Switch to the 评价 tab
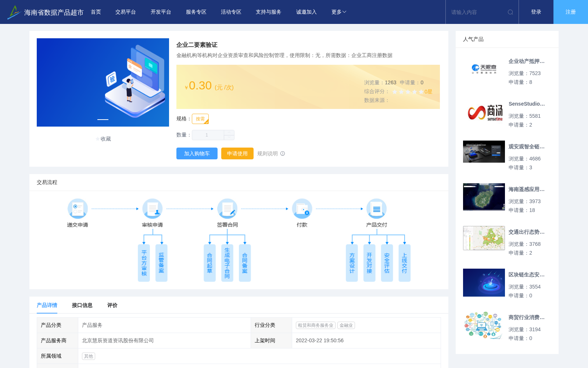This screenshot has height=368, width=588. click(x=112, y=305)
